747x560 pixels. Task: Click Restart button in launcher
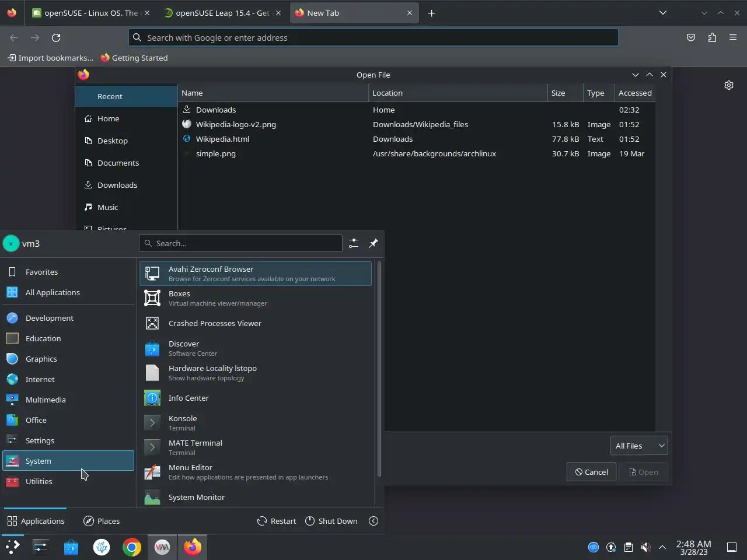point(277,521)
